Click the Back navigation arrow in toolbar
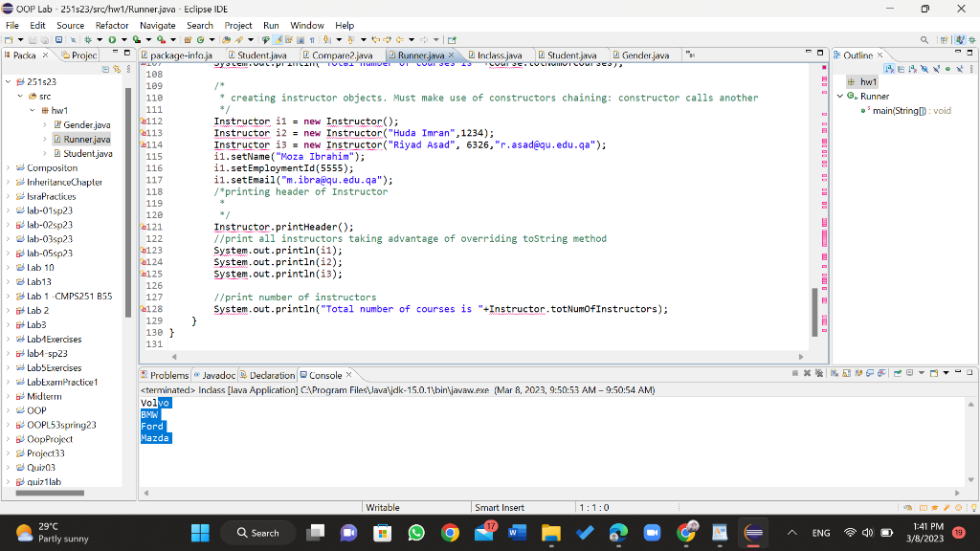980x551 pixels. [399, 40]
